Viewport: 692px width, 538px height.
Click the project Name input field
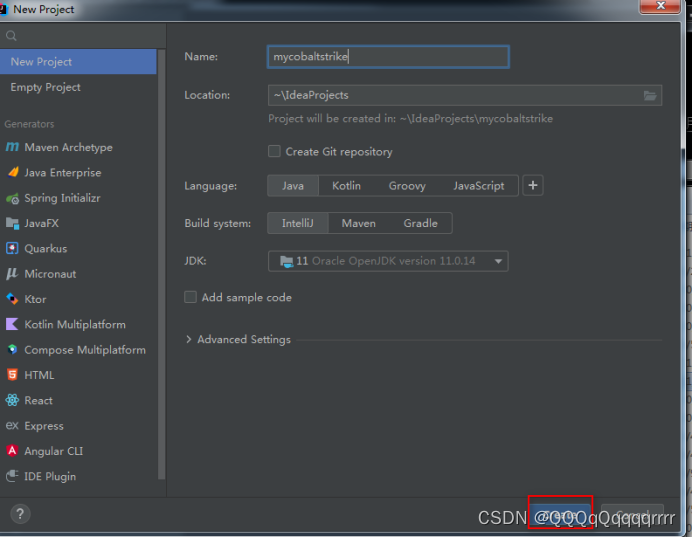click(388, 57)
